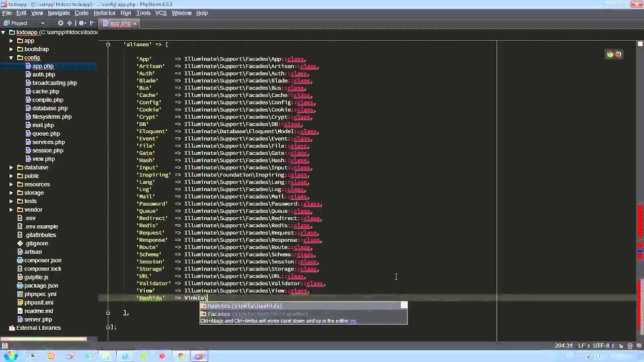The height and width of the screenshot is (362, 644).
Task: Open in Firefox browser icon in editor
Action: (x=618, y=54)
